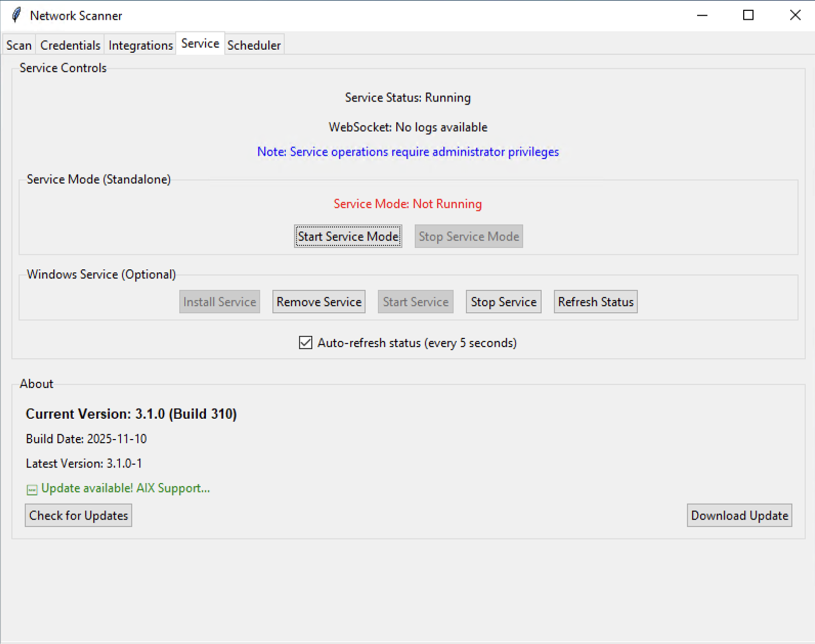This screenshot has width=815, height=644.
Task: Refresh the service status
Action: (x=595, y=302)
